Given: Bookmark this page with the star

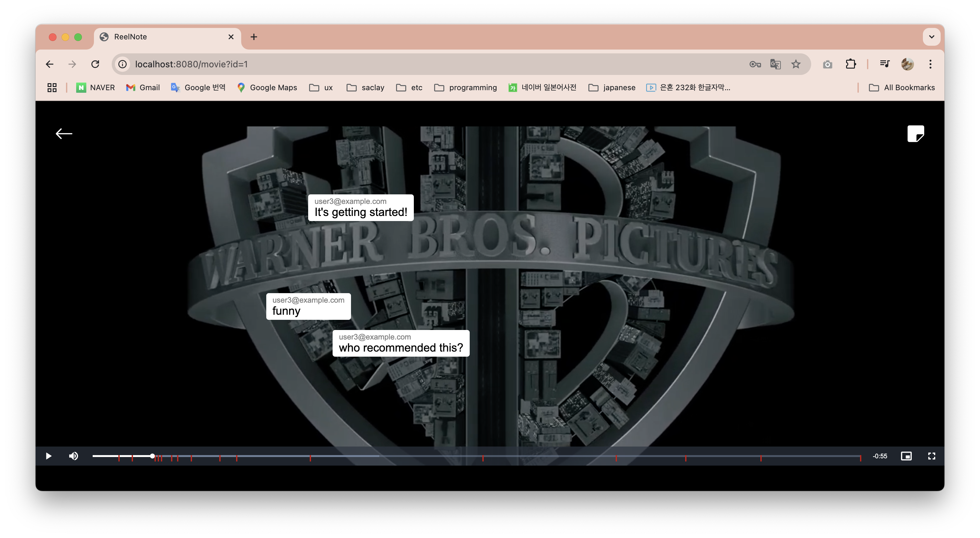Looking at the screenshot, I should [x=796, y=64].
